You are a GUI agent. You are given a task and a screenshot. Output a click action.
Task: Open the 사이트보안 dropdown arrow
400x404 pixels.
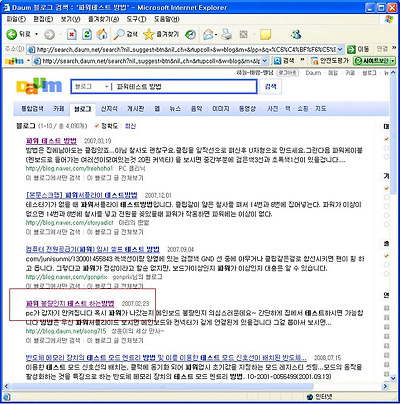tap(392, 61)
